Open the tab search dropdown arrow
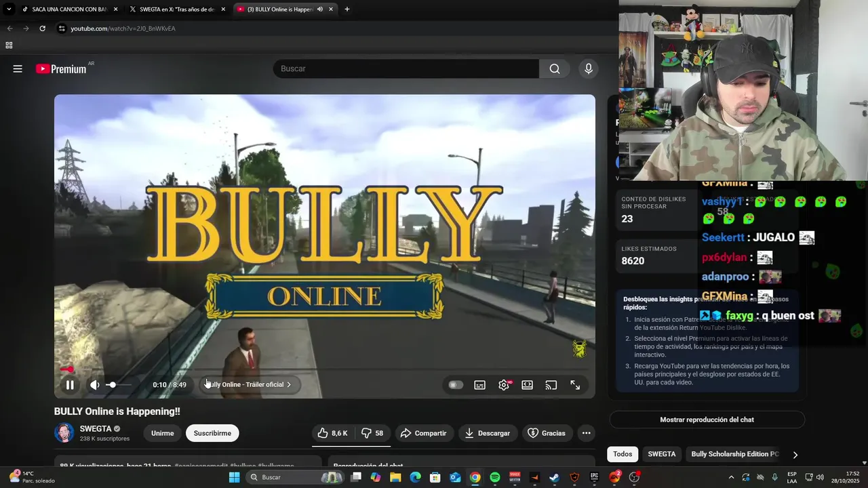The width and height of the screenshot is (868, 488). 8,9
